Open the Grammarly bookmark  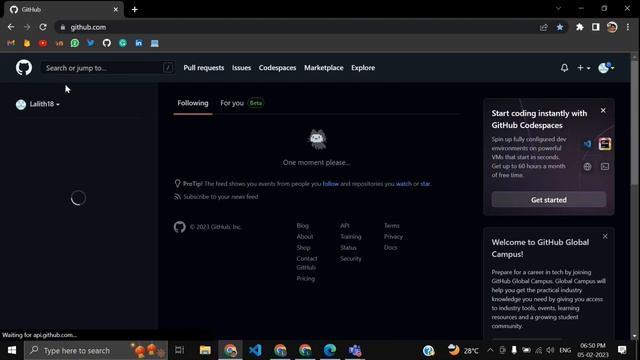click(x=122, y=43)
